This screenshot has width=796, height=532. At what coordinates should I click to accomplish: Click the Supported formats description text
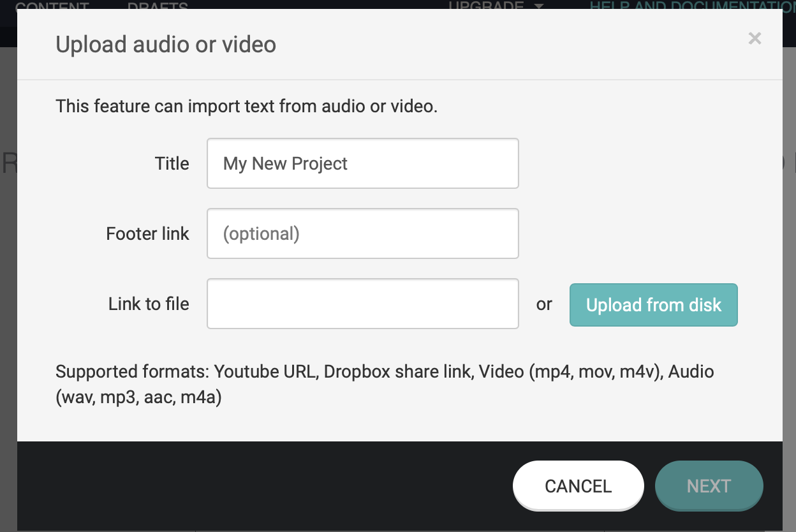385,385
